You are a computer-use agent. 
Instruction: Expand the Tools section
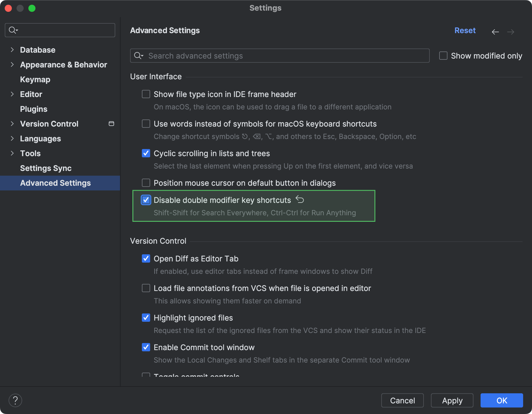coord(12,153)
